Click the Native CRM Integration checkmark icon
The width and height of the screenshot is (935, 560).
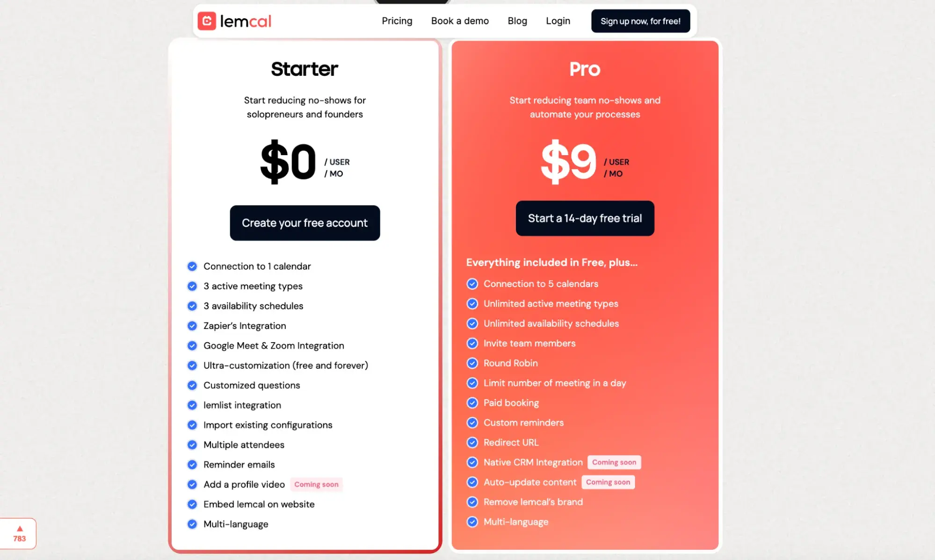tap(471, 462)
